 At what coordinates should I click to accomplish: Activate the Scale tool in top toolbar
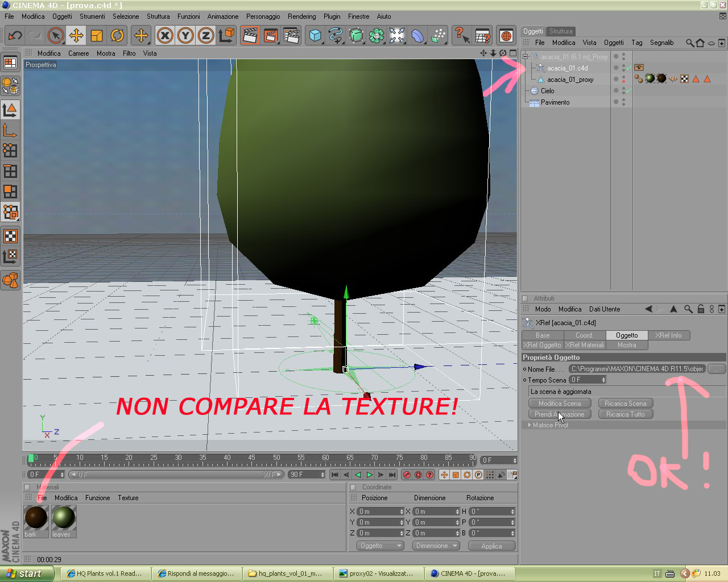[97, 36]
